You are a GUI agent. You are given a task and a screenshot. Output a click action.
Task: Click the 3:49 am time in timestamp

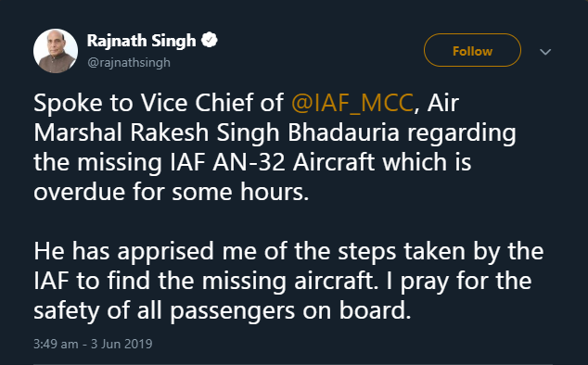(x=56, y=344)
